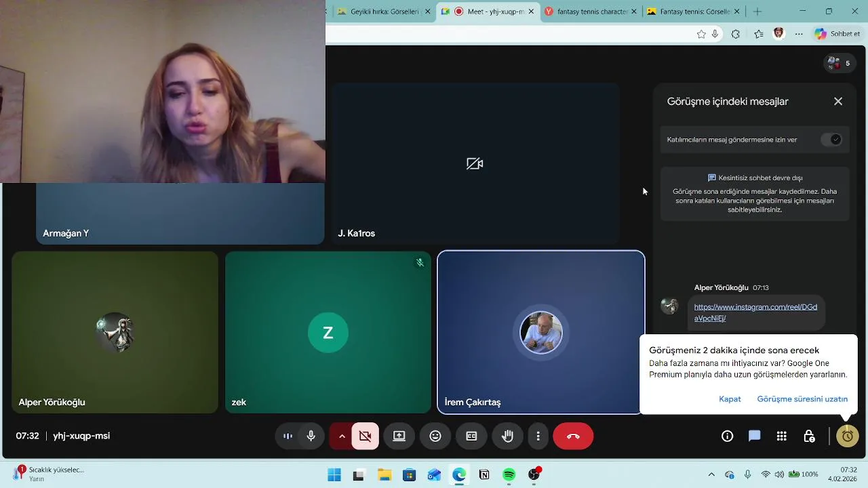Switch to Geyikli hırka Görselleri tab
This screenshot has height=488, width=868.
[x=383, y=12]
